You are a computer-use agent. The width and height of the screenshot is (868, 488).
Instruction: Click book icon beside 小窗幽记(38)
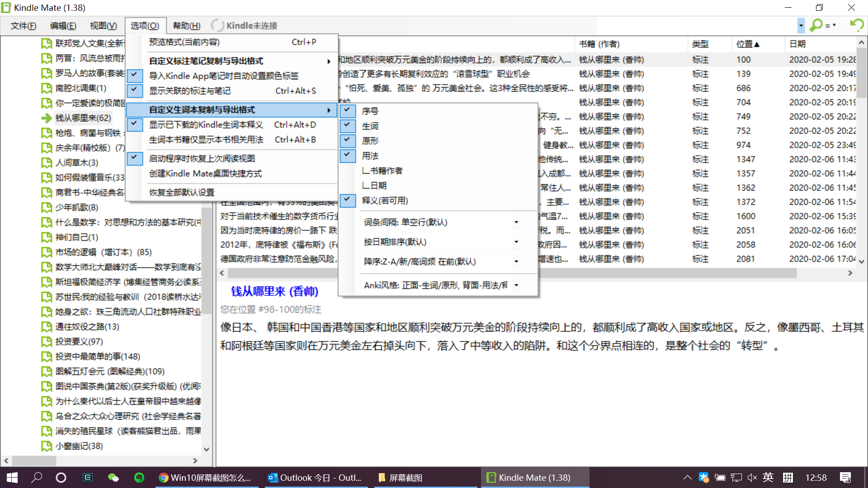point(46,446)
